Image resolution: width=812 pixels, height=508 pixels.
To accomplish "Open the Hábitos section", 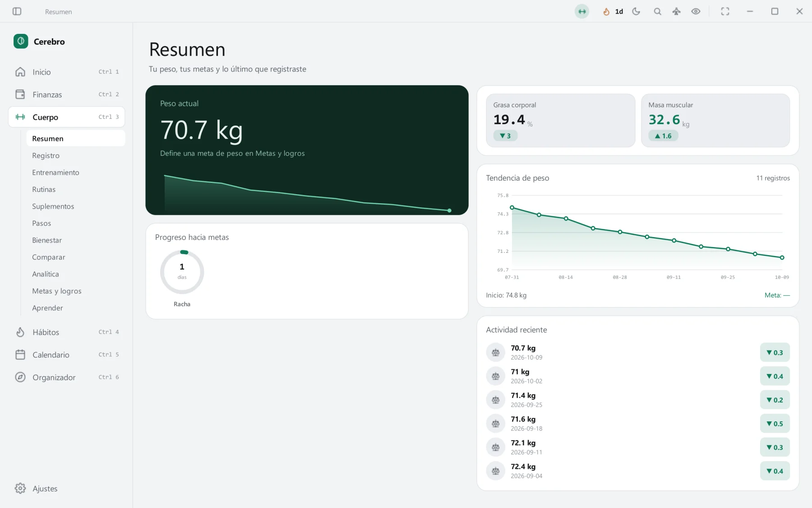I will pyautogui.click(x=66, y=332).
